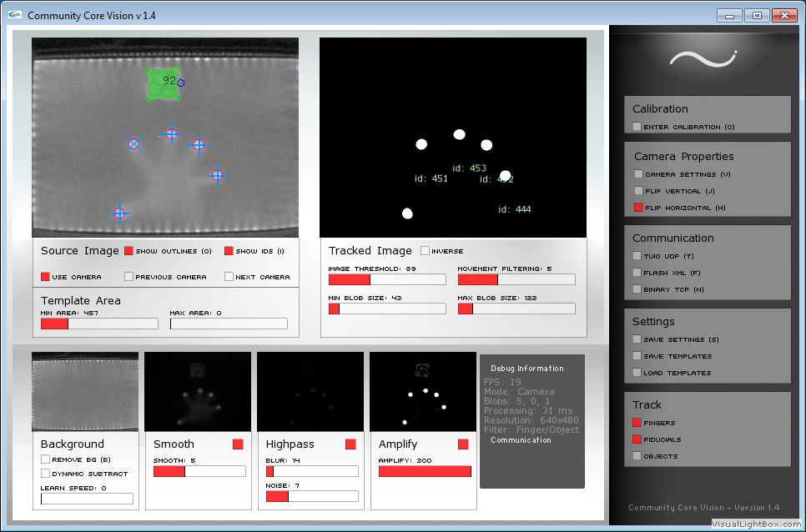
Task: Check the Inverse tracked image box
Action: point(425,251)
